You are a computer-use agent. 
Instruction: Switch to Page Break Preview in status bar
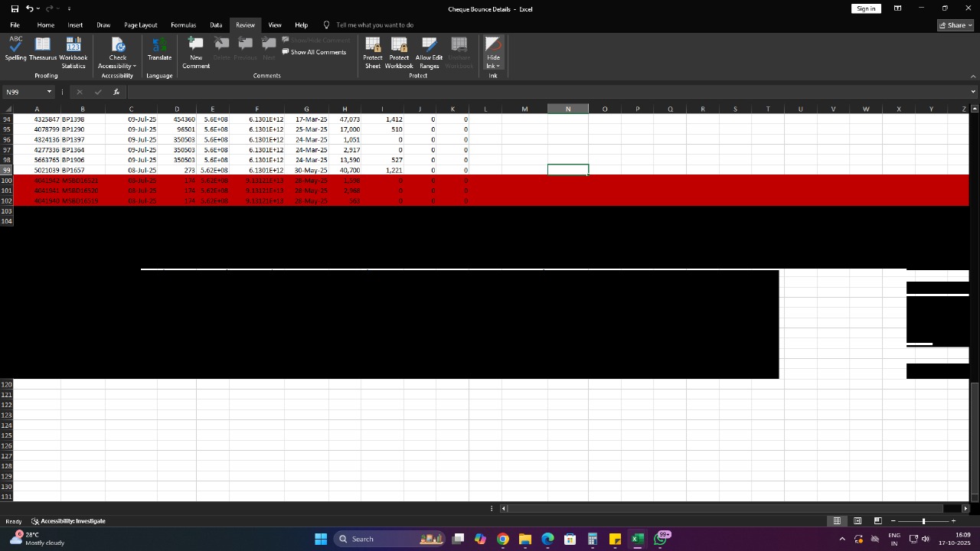878,521
